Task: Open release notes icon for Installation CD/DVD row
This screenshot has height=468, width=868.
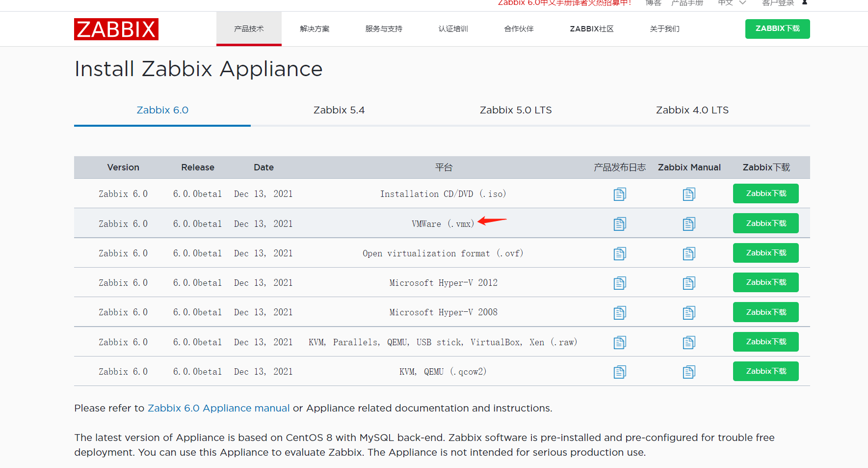Action: pyautogui.click(x=619, y=193)
